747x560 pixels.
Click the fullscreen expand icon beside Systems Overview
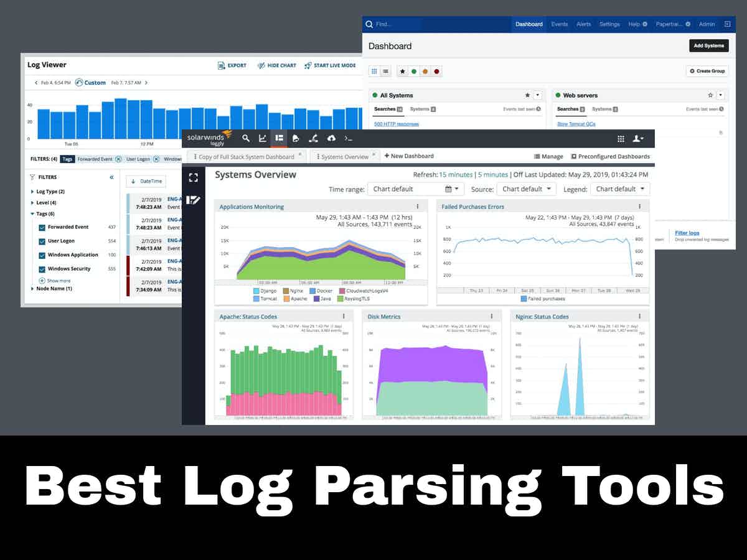pyautogui.click(x=193, y=177)
